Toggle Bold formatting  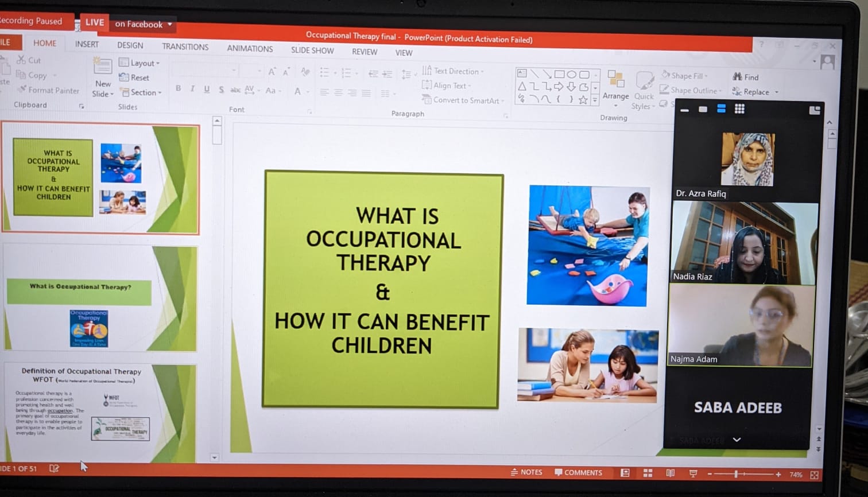tap(179, 88)
